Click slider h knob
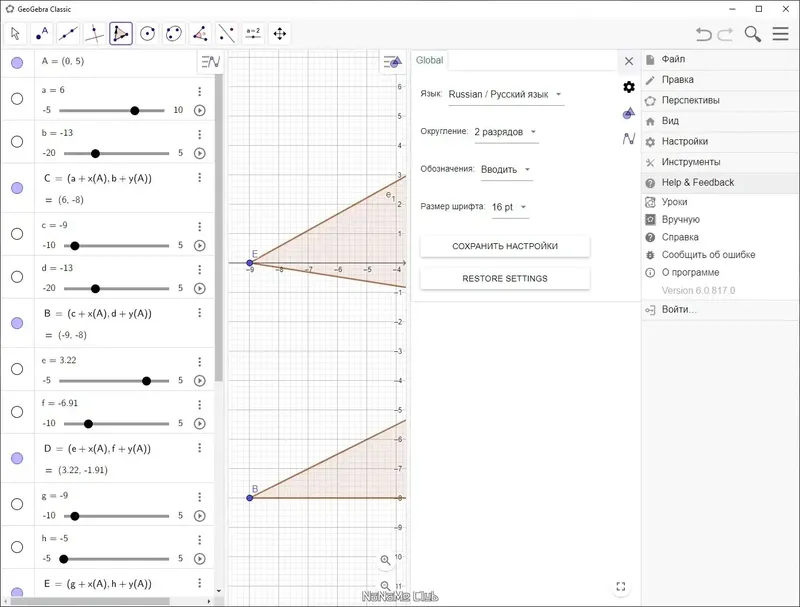 click(x=64, y=559)
